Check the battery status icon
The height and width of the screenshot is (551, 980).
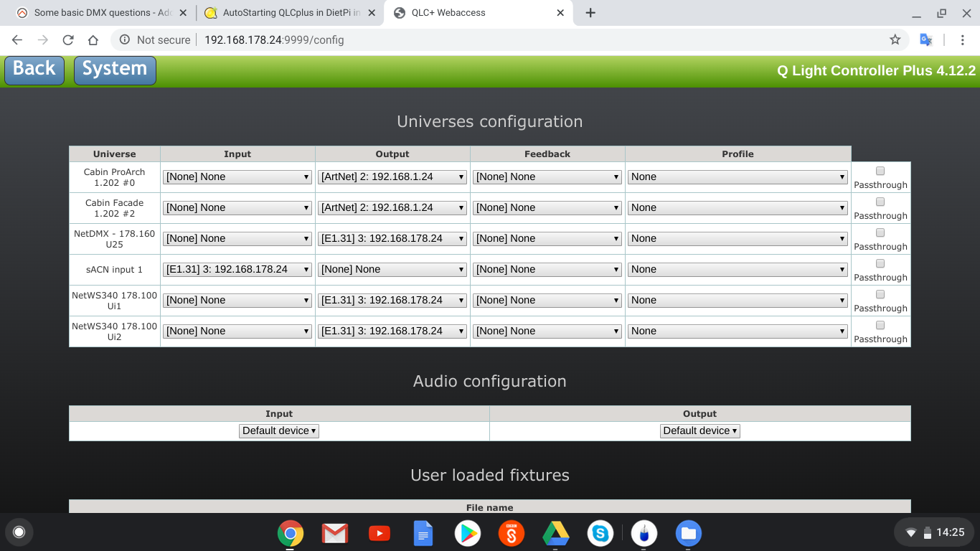928,532
